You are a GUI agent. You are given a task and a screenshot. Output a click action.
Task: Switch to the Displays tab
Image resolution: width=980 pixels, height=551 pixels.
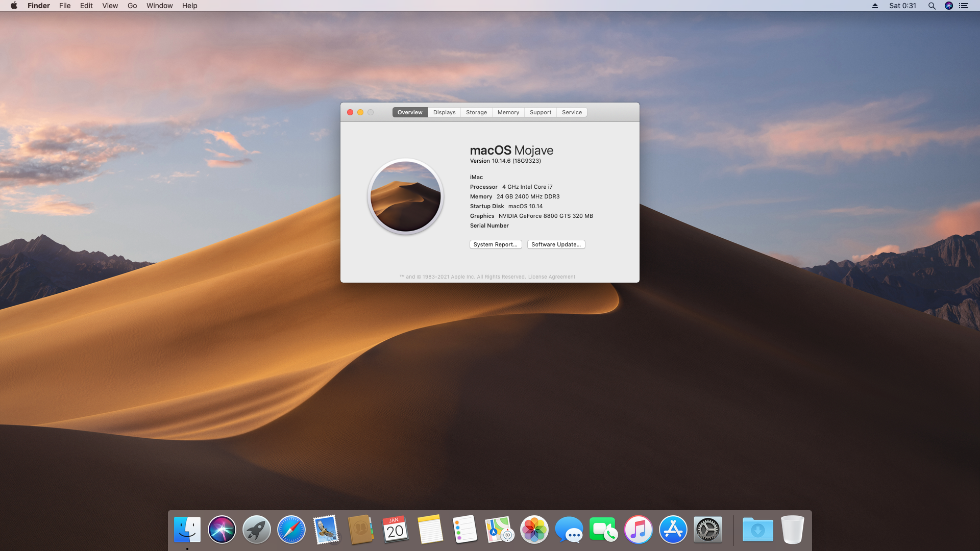[x=444, y=112]
